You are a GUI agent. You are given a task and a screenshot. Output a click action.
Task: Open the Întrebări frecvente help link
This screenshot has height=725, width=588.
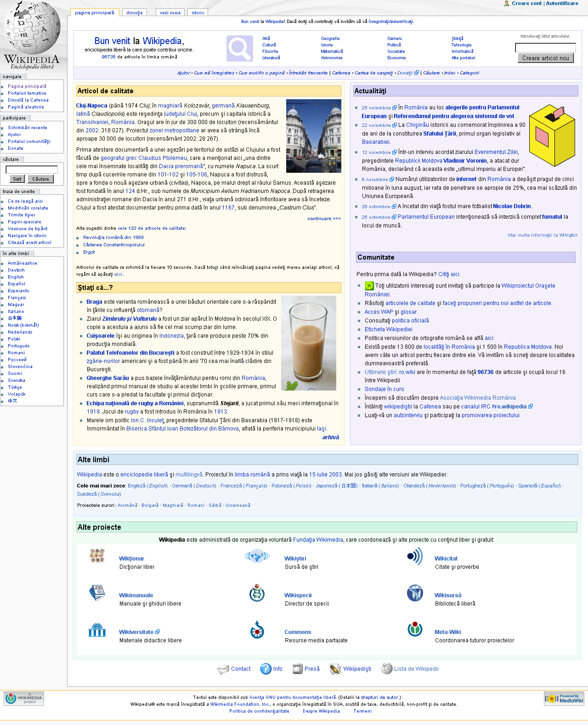308,73
